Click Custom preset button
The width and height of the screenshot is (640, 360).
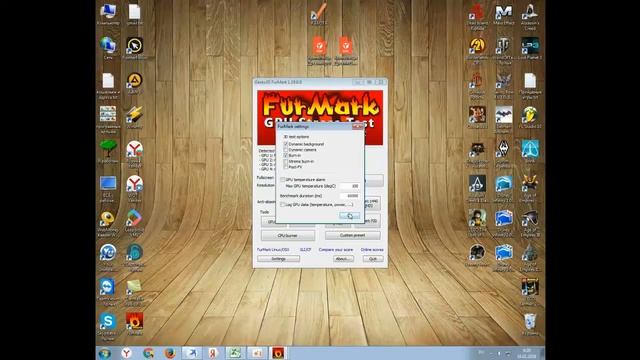pos(353,236)
